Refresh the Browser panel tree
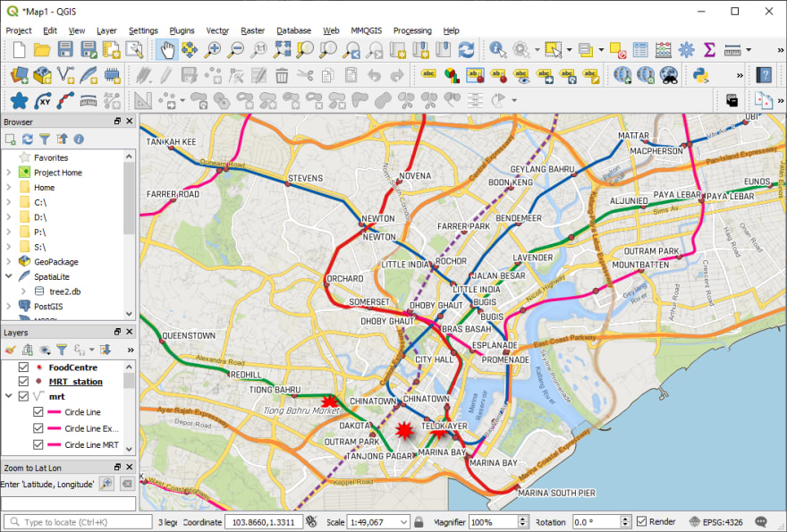Screen dimensions: 787x532 coord(27,139)
